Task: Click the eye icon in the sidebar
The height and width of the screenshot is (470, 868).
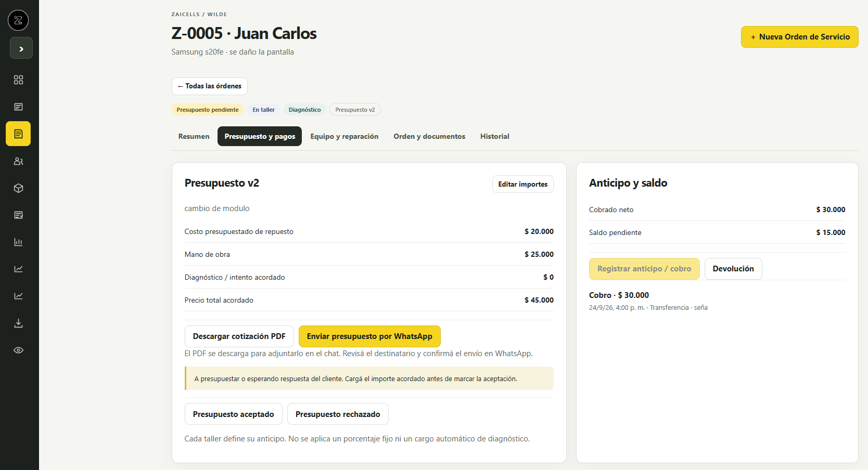Action: point(18,350)
